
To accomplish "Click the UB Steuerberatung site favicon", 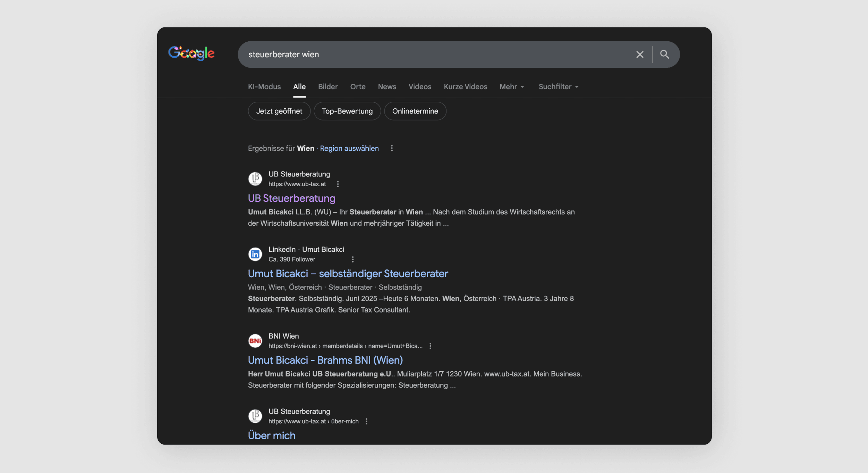I will click(x=255, y=179).
